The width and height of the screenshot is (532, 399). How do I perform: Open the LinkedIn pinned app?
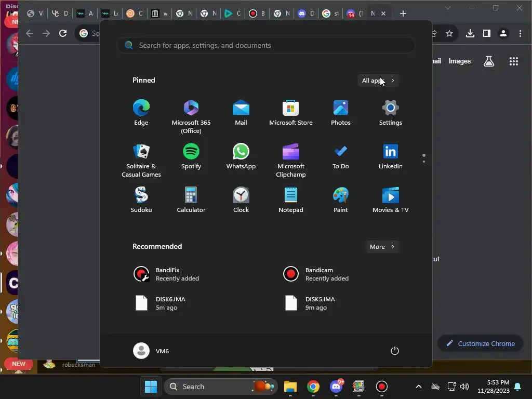(391, 156)
